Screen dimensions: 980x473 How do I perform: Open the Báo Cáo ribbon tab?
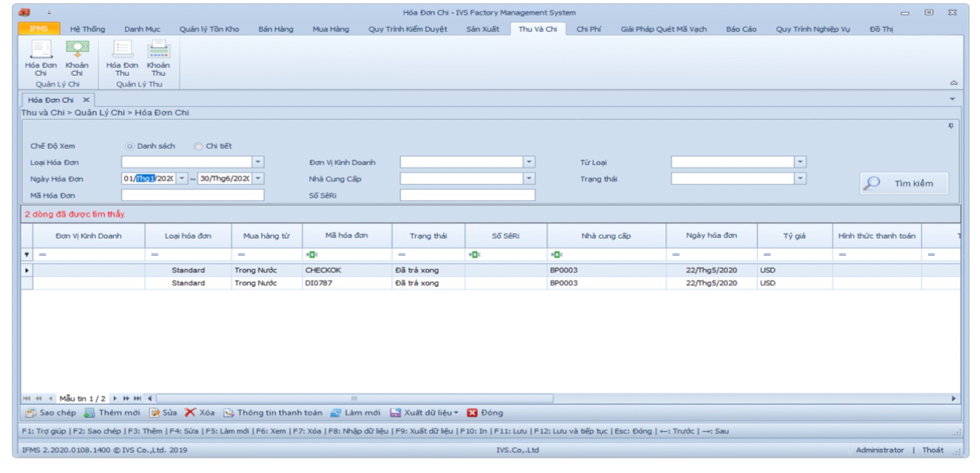(741, 29)
